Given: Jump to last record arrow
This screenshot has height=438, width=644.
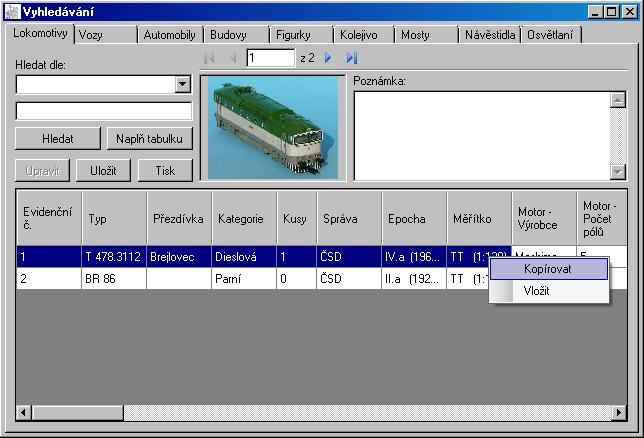Looking at the screenshot, I should [352, 59].
